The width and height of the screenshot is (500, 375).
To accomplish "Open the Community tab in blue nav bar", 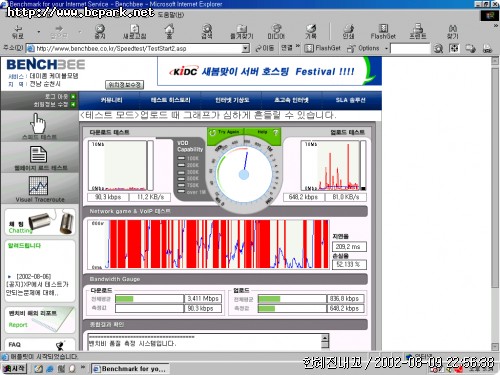I will click(x=111, y=100).
